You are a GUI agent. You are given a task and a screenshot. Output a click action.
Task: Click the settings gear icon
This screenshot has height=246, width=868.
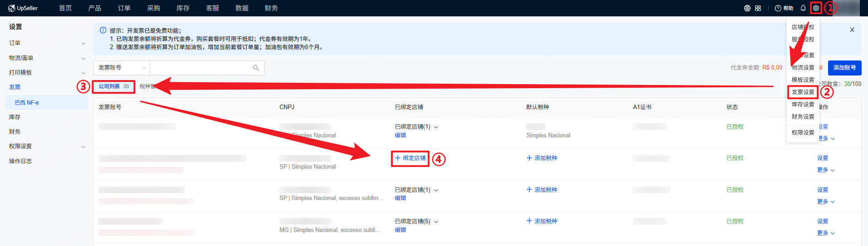tap(816, 8)
